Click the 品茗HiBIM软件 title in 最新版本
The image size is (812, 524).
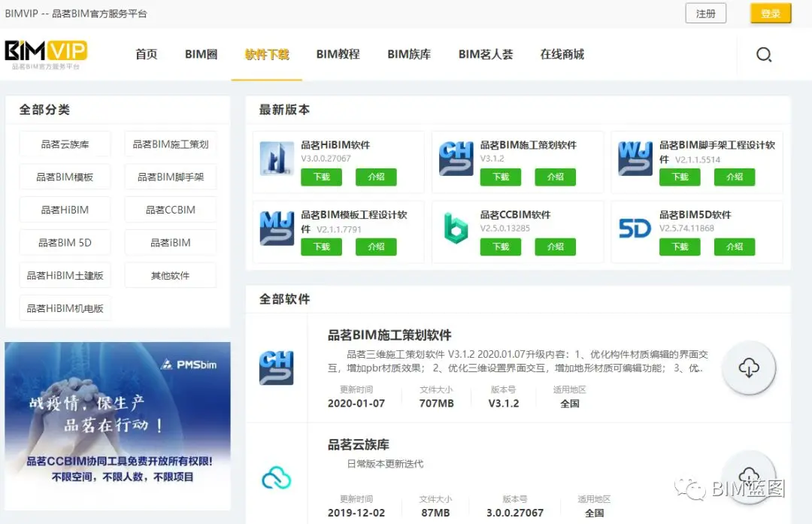click(335, 145)
